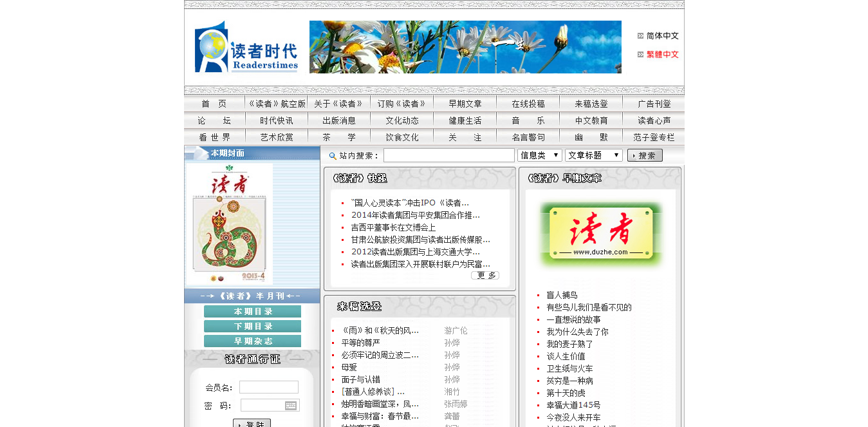Viewport: 868px width, 427px height.
Task: Open 范子登专栏 navigation item
Action: [654, 137]
